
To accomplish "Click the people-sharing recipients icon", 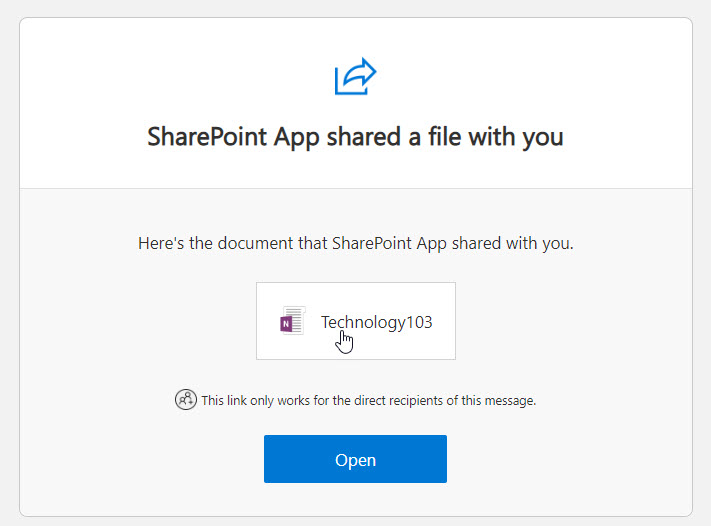I will [x=186, y=399].
